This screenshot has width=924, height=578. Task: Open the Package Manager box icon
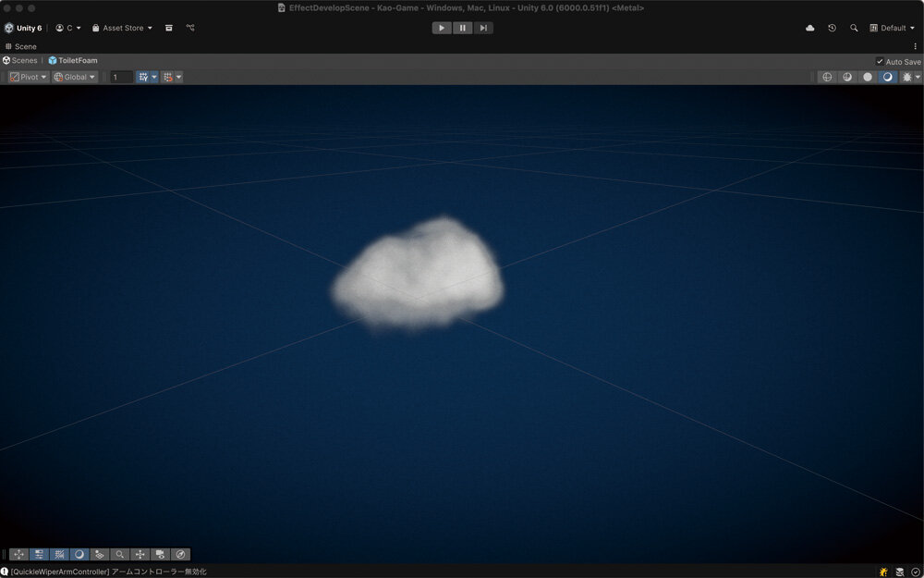tap(169, 28)
